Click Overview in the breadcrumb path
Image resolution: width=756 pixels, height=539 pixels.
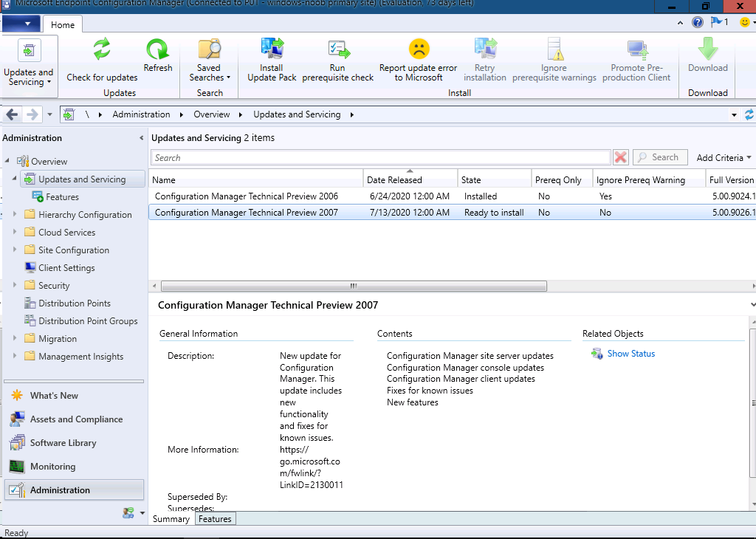pos(212,114)
